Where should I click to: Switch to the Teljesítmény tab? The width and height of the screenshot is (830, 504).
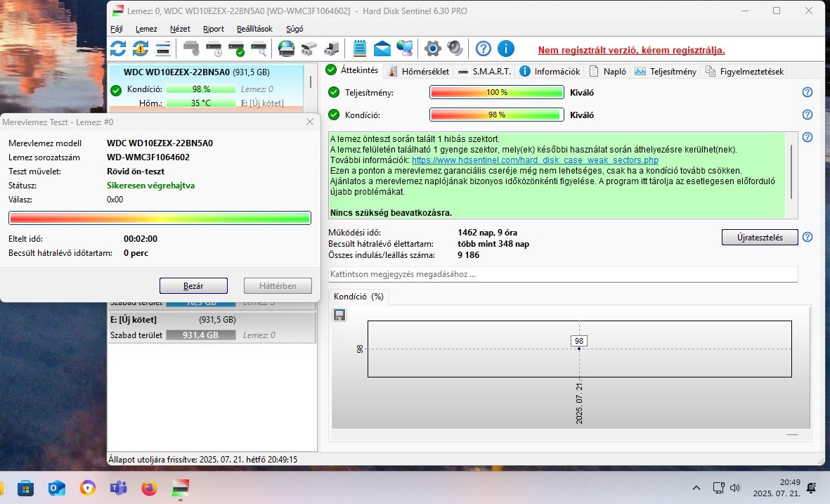[666, 71]
